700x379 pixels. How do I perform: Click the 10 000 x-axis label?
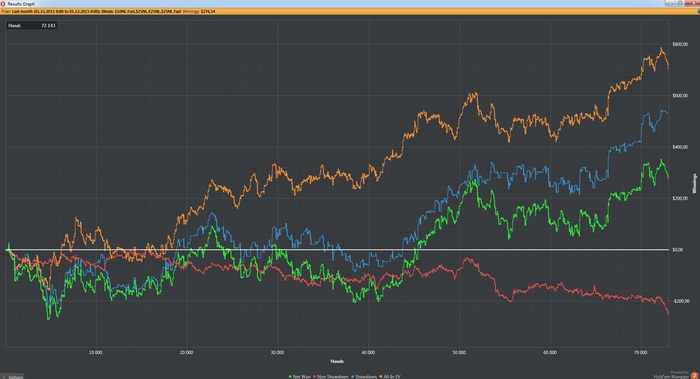pyautogui.click(x=96, y=352)
